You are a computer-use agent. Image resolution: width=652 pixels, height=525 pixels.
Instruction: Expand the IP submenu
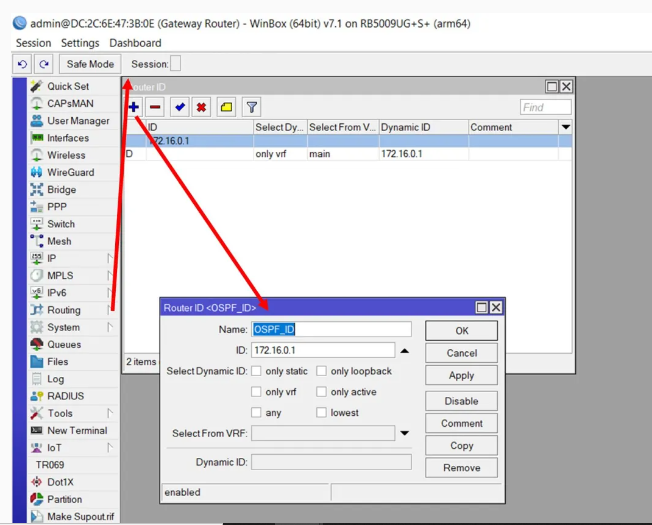(110, 258)
